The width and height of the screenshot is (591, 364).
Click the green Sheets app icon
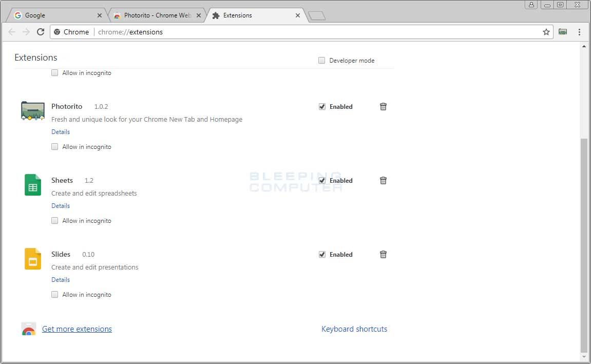(x=33, y=185)
